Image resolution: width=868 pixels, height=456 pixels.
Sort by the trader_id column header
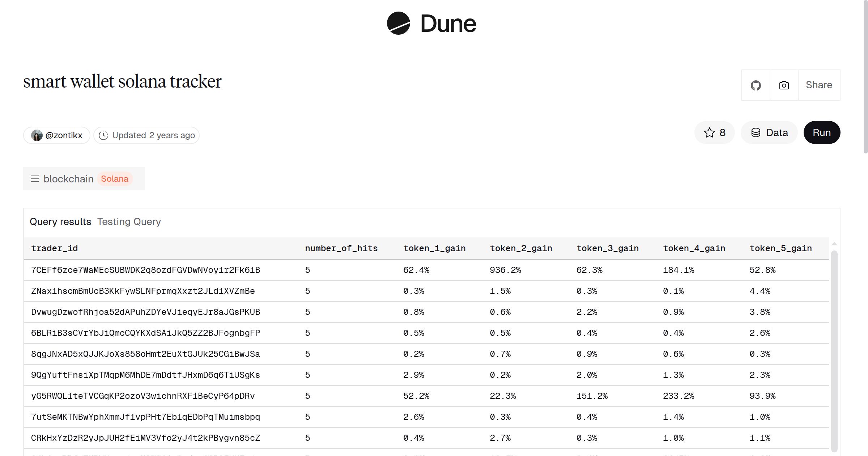pyautogui.click(x=54, y=248)
